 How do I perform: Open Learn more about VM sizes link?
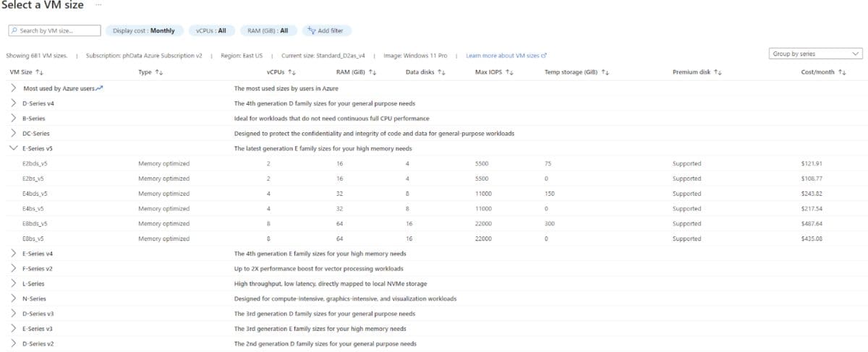click(506, 55)
